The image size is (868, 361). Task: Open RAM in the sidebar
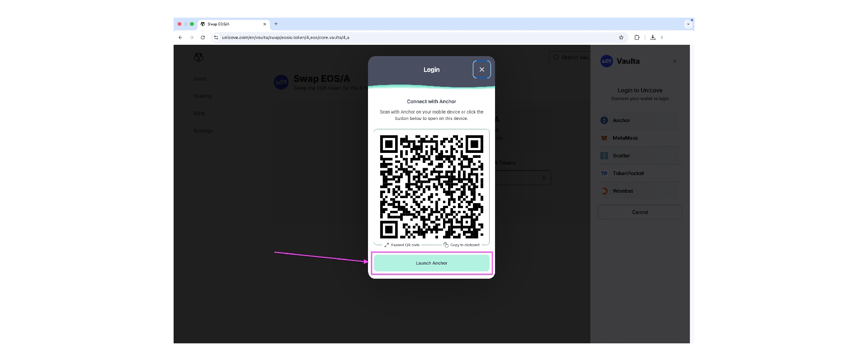pyautogui.click(x=199, y=114)
